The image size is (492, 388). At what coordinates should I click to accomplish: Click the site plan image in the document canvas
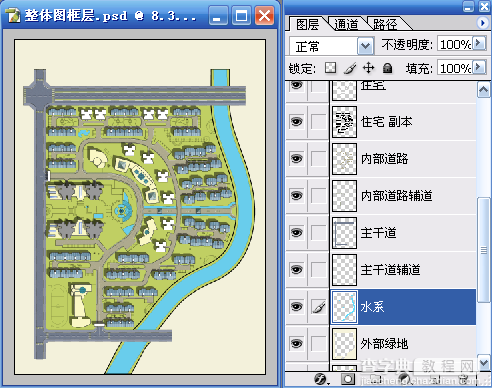pyautogui.click(x=140, y=207)
